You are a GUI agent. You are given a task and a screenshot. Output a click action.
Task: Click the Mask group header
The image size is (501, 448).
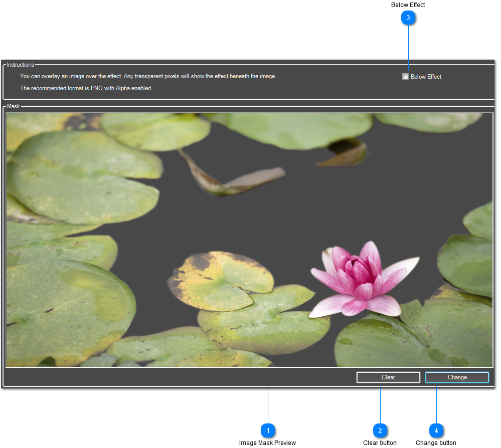pyautogui.click(x=14, y=106)
